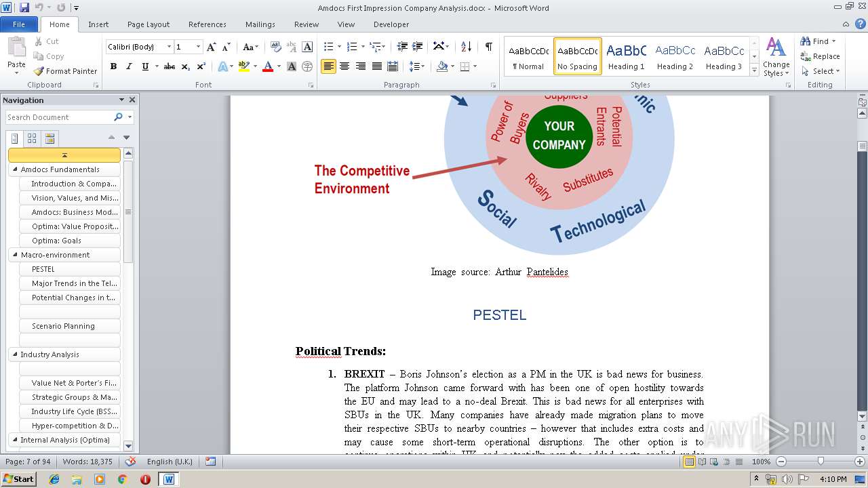
Task: Expand the Styles gallery
Action: [754, 70]
